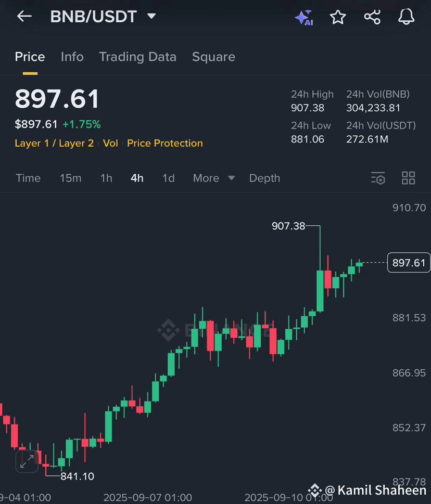Open the Vol tag link

pos(110,143)
